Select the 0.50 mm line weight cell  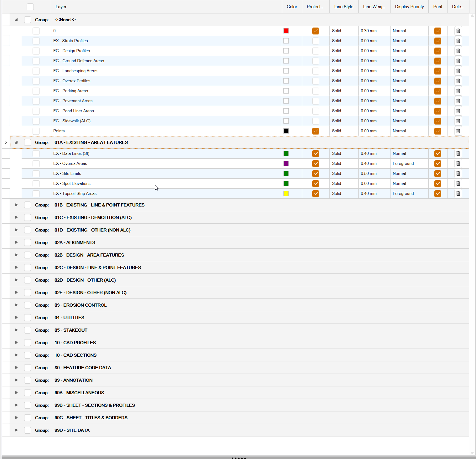[x=369, y=174]
